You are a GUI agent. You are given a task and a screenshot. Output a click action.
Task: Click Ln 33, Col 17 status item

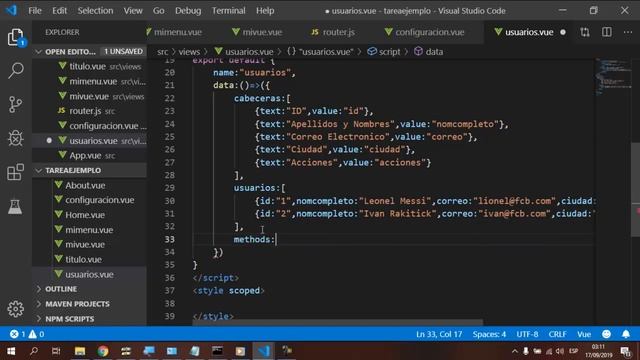click(439, 334)
